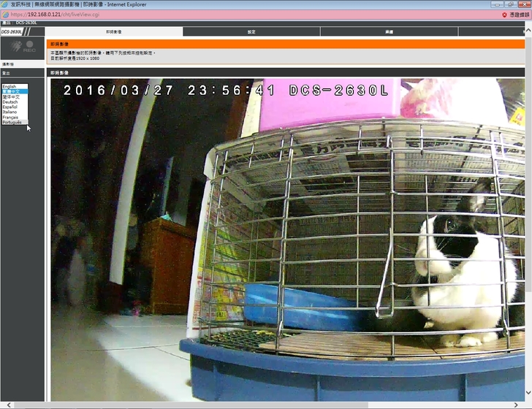Close the Internet Explorer window
Screen dimensions: 532x409
(x=524, y=4)
